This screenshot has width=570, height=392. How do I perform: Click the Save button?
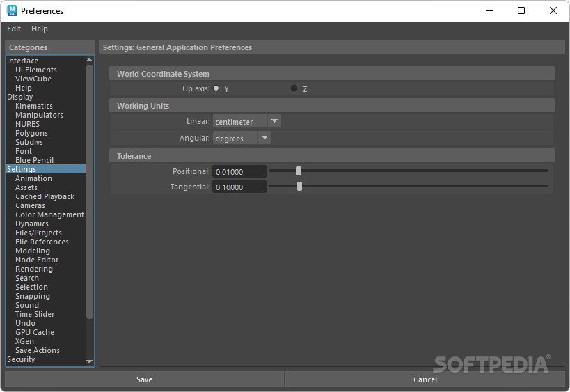click(144, 379)
